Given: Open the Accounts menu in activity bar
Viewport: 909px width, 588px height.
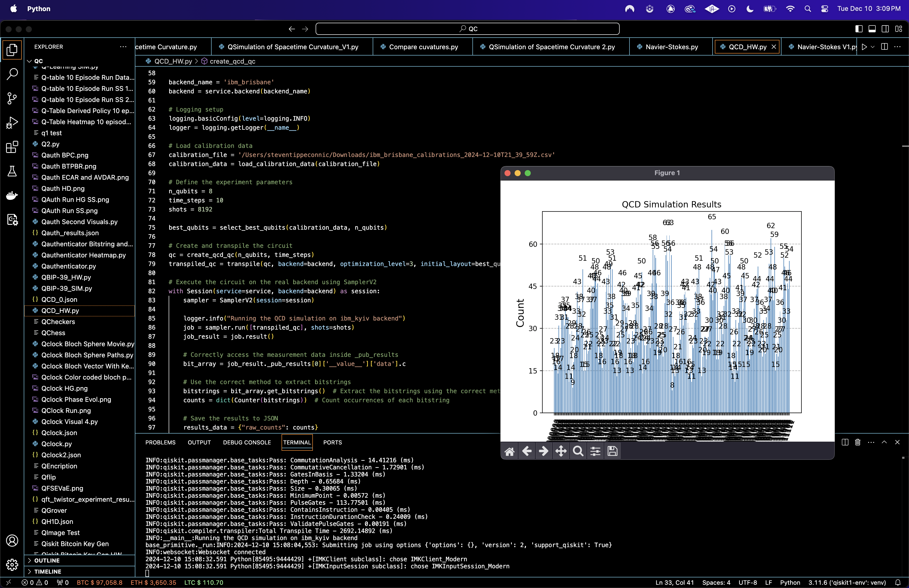Looking at the screenshot, I should pos(12,541).
